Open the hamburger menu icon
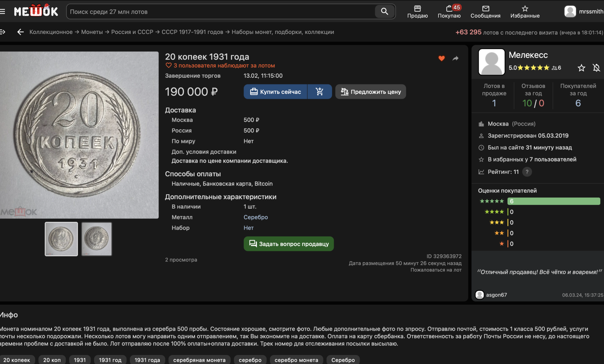Image resolution: width=604 pixels, height=364 pixels. click(x=3, y=11)
